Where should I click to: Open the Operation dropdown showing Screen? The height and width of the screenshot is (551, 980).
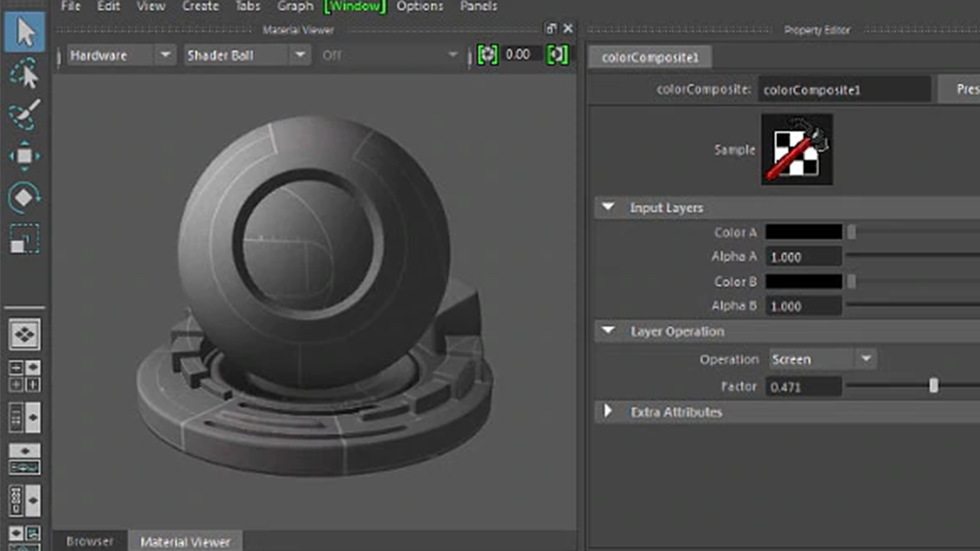tap(865, 359)
